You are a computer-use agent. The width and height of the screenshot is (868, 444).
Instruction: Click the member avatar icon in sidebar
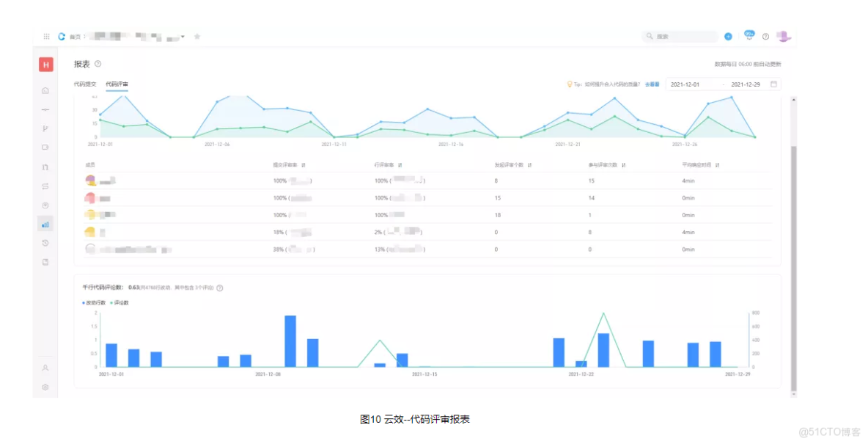click(x=45, y=368)
